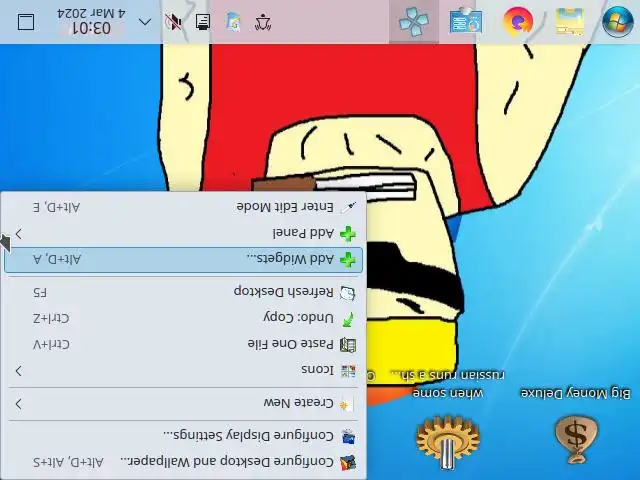The width and height of the screenshot is (640, 480).
Task: Click the Enter Edit Mode pencil icon
Action: (348, 208)
